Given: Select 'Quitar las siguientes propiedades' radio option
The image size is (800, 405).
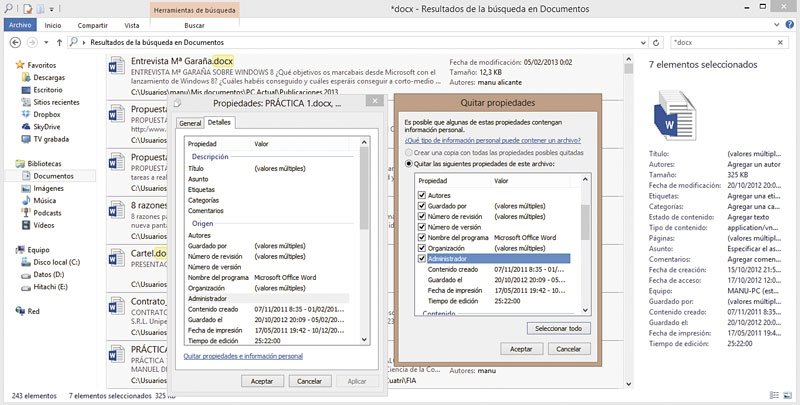Looking at the screenshot, I should 408,164.
